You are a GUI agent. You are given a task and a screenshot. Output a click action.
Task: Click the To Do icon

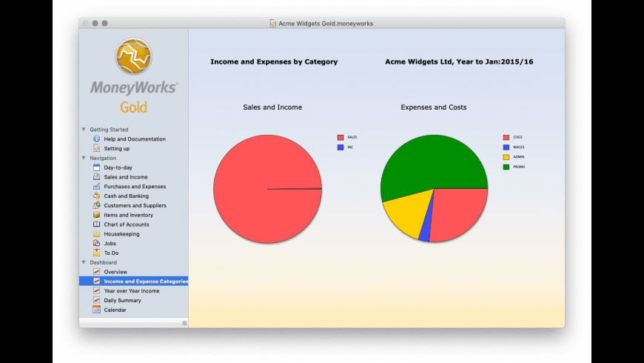point(96,253)
